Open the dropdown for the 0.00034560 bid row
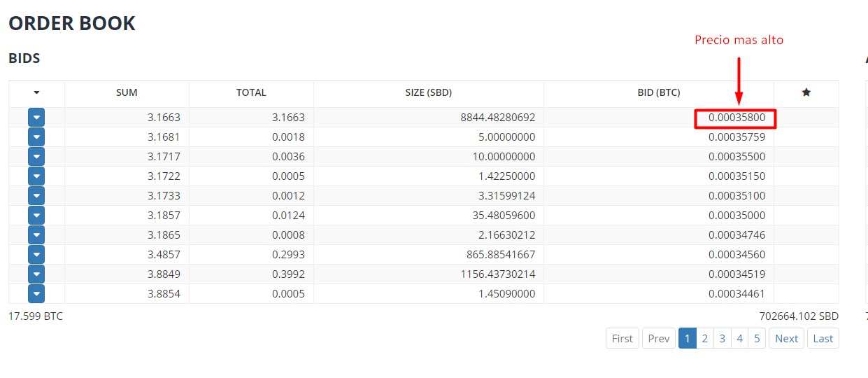The width and height of the screenshot is (868, 378). coord(36,255)
